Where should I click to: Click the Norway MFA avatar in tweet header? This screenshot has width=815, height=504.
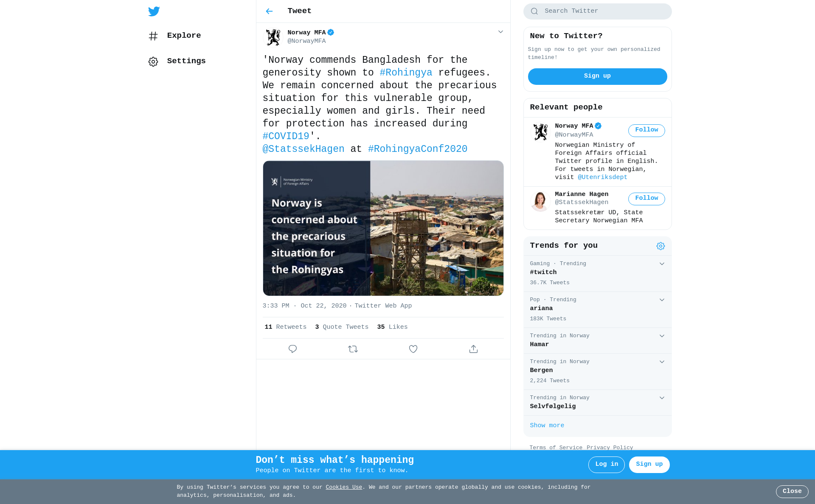[273, 37]
